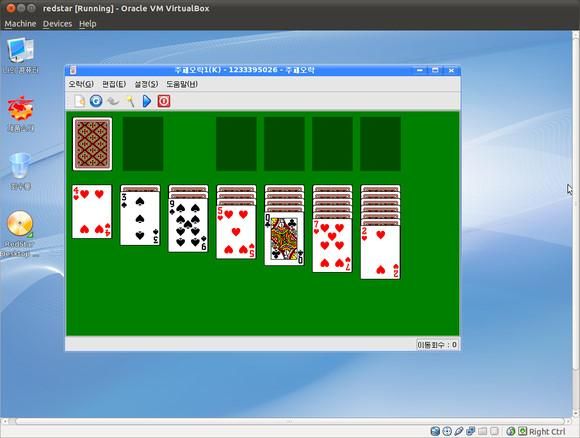Select the queen of clubs card

click(284, 239)
